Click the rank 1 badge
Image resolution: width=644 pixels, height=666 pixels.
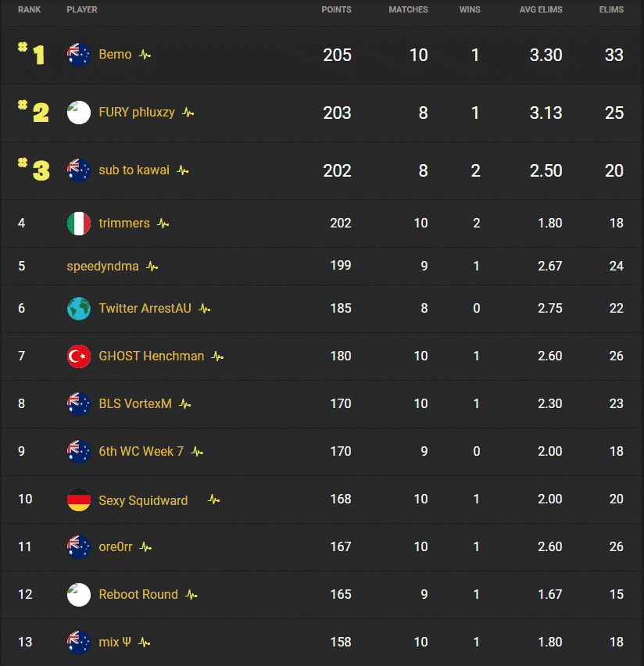click(29, 55)
